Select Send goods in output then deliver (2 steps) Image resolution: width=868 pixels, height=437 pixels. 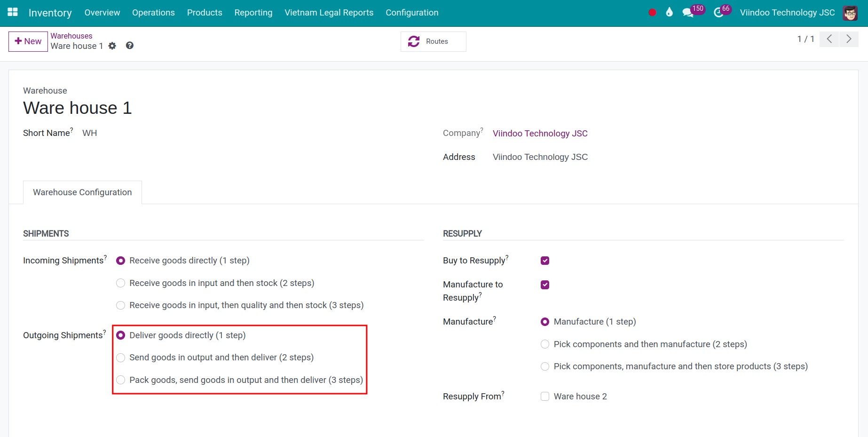tap(121, 358)
